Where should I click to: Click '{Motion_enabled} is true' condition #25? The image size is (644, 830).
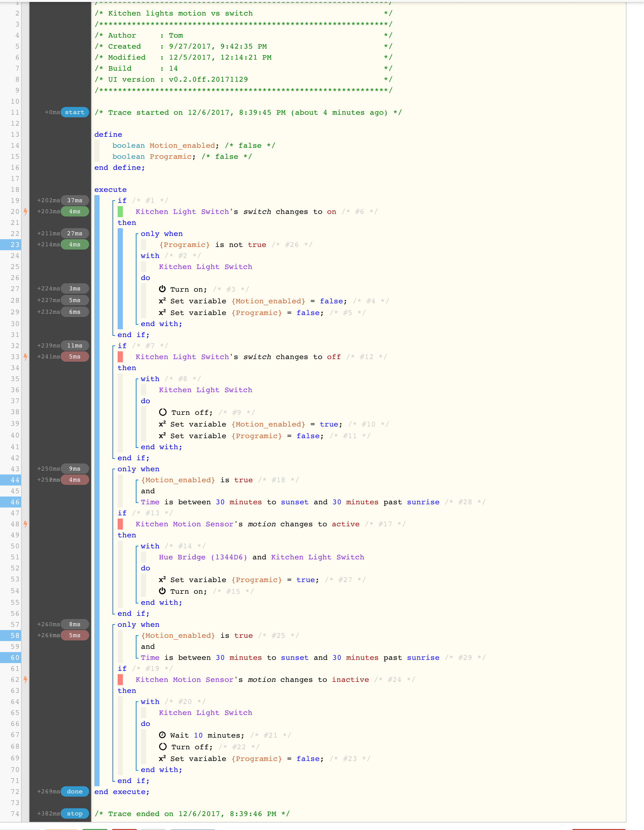[197, 636]
